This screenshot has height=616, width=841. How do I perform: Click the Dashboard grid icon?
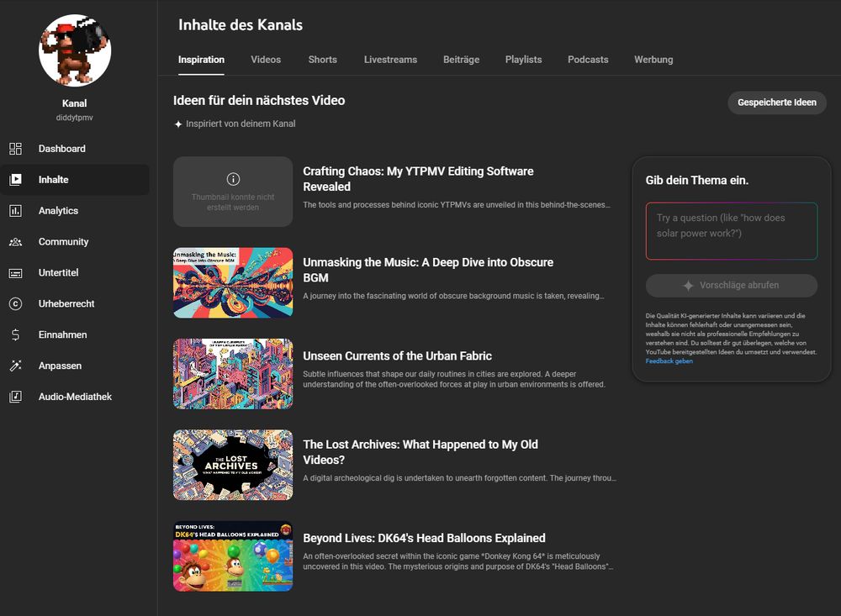15,149
